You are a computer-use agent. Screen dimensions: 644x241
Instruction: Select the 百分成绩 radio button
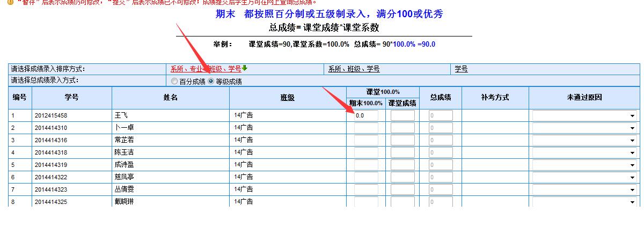[x=174, y=82]
